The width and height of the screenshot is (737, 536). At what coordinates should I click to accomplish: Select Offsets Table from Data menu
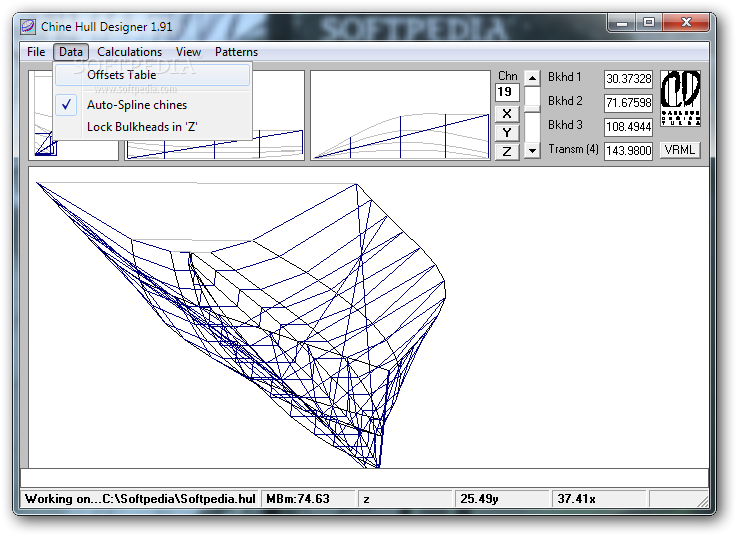tap(152, 75)
